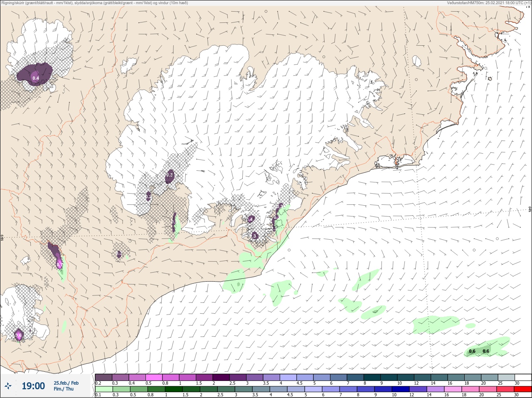The width and height of the screenshot is (532, 398).
Task: Click the '25' label under the upper legend
Action: (500, 383)
